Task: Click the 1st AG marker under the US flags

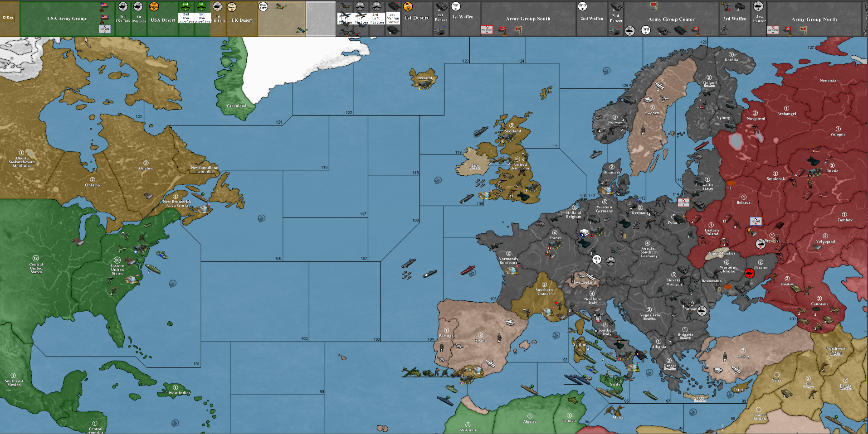Action: point(104,29)
